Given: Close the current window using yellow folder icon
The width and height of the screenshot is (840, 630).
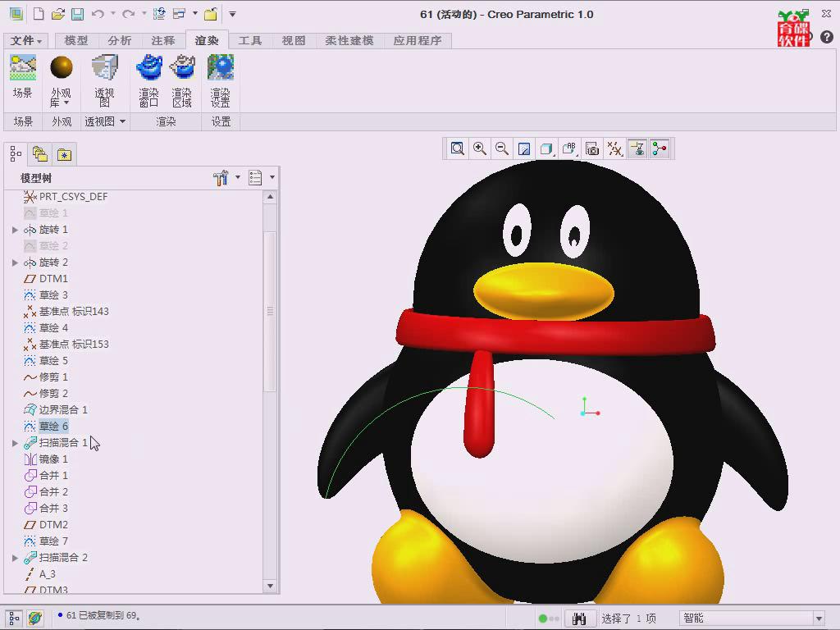Looking at the screenshot, I should (211, 14).
